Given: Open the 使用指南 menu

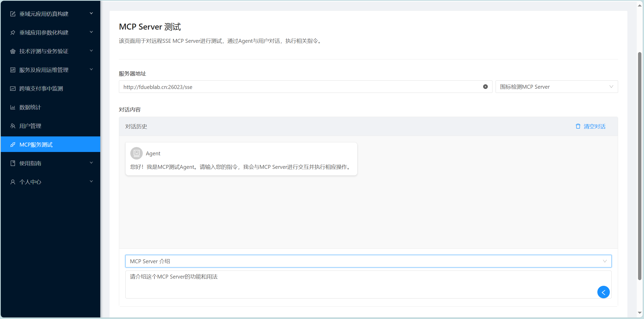Looking at the screenshot, I should pos(50,163).
